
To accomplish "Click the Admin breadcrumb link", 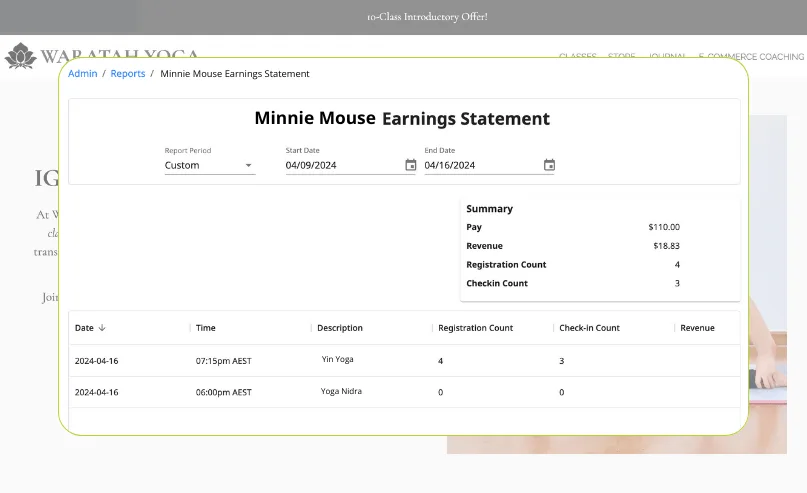I will [82, 74].
